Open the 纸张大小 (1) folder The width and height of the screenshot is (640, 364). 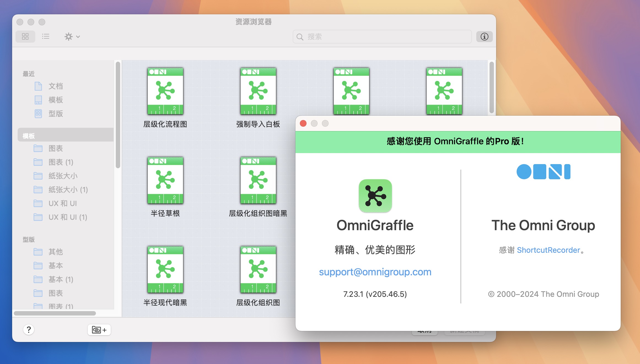[61, 190]
